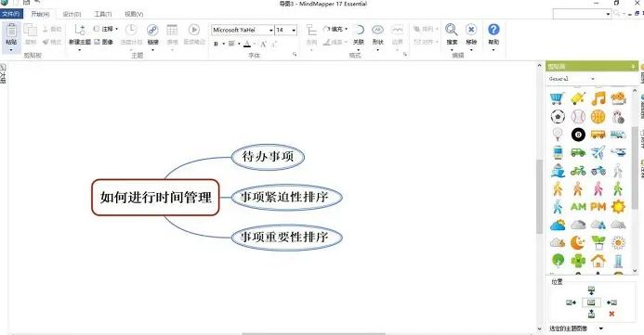Open the font size 14 dropdown
Screen dimensions: 644x335
(x=294, y=31)
